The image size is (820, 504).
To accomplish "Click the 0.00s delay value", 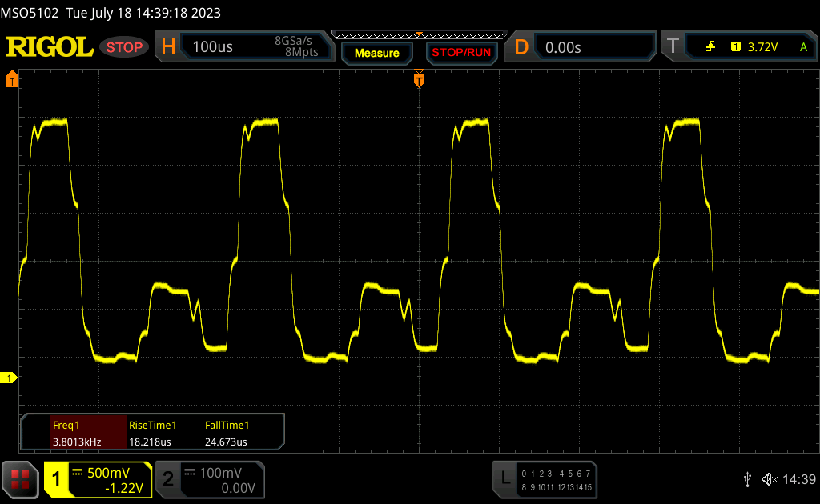I will [x=563, y=47].
